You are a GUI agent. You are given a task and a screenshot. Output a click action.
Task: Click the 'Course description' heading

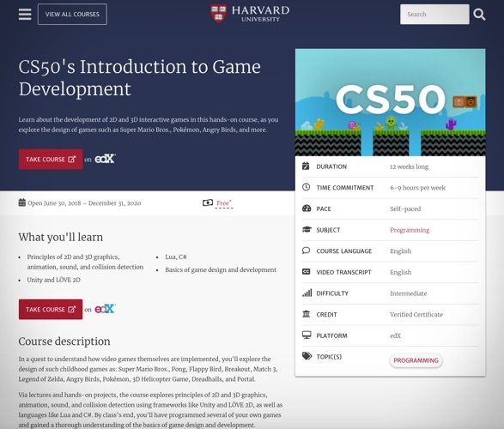pos(64,341)
